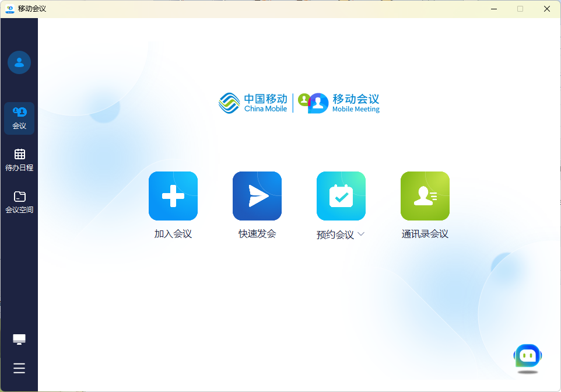Click the 移动会议 title bar app icon
561x392 pixels.
tap(10, 9)
